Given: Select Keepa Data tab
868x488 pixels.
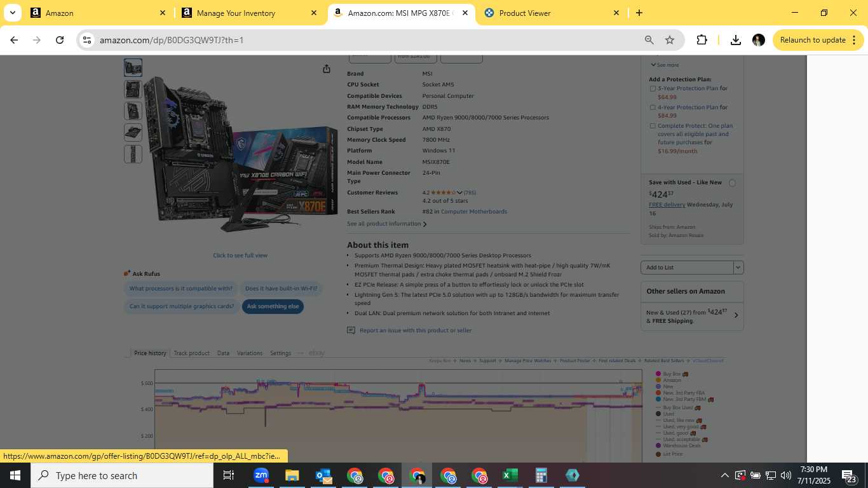Looking at the screenshot, I should tap(223, 353).
